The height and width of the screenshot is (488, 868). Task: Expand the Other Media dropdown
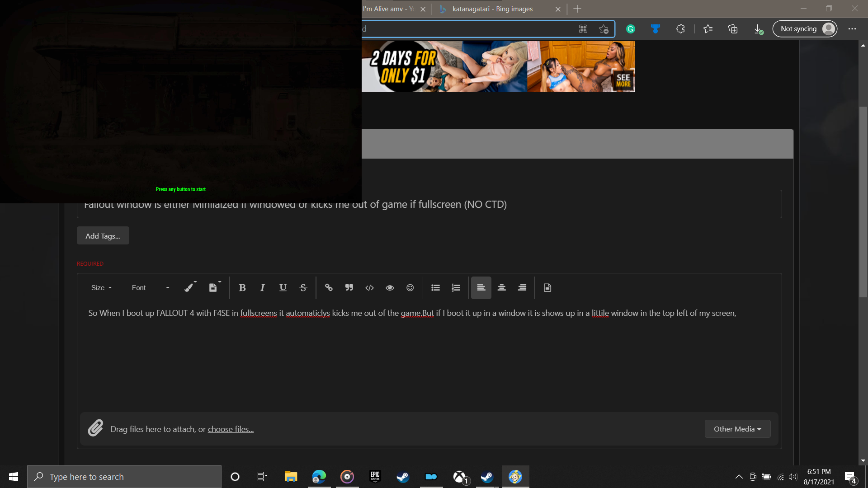click(737, 429)
